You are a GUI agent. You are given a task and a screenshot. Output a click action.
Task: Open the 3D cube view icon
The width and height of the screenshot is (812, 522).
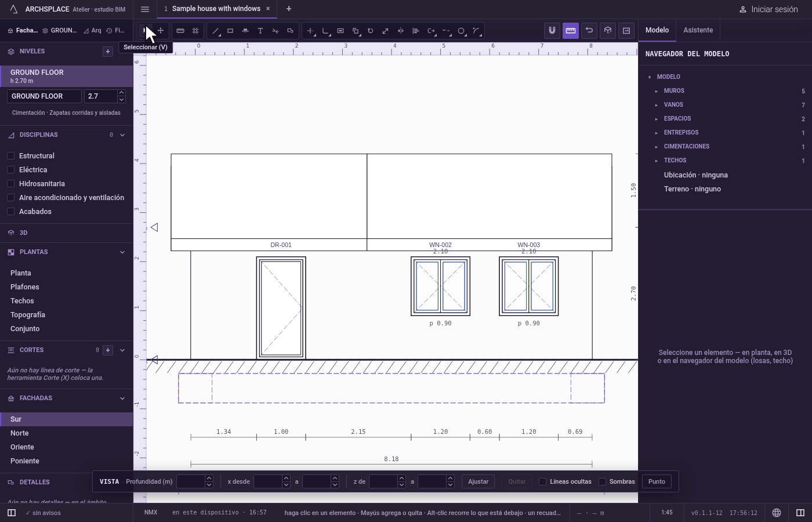608,31
